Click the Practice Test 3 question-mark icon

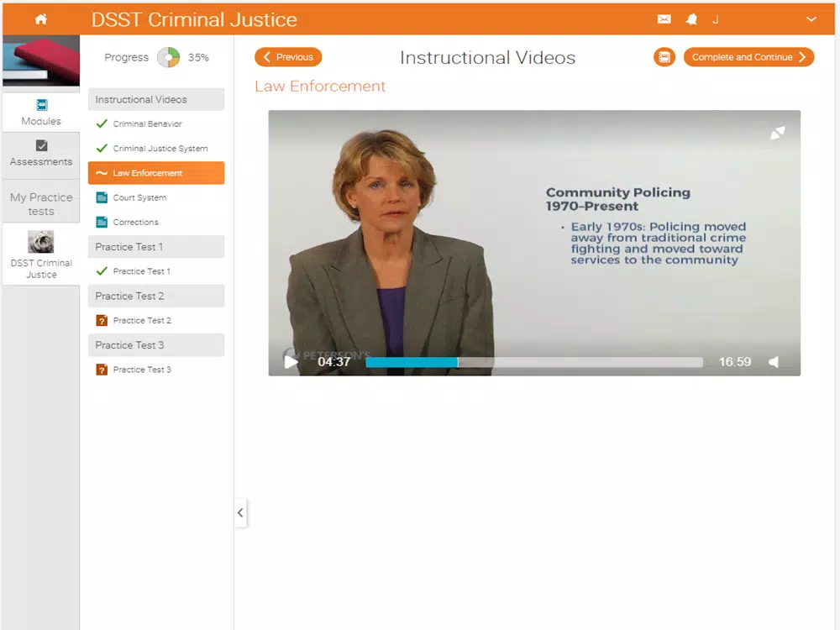[x=102, y=370]
